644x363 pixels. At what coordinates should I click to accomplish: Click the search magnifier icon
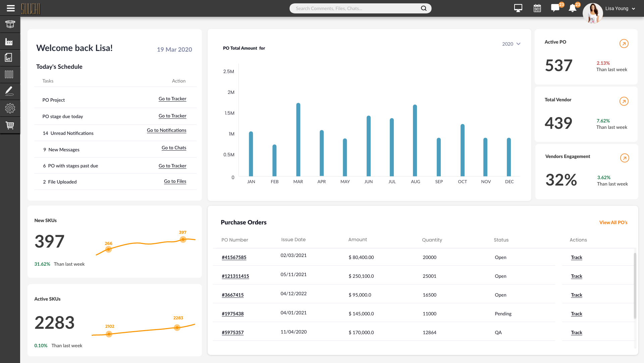point(424,8)
